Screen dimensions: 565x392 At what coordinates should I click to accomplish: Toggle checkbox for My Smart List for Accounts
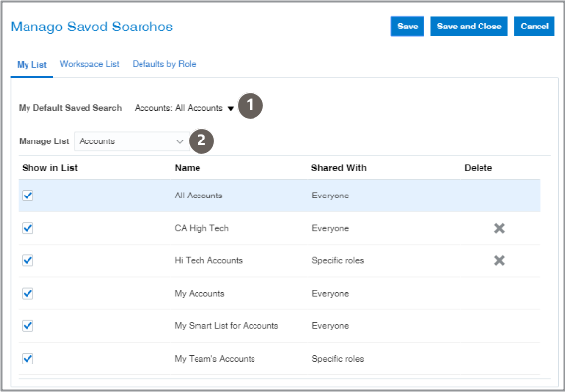pyautogui.click(x=28, y=326)
